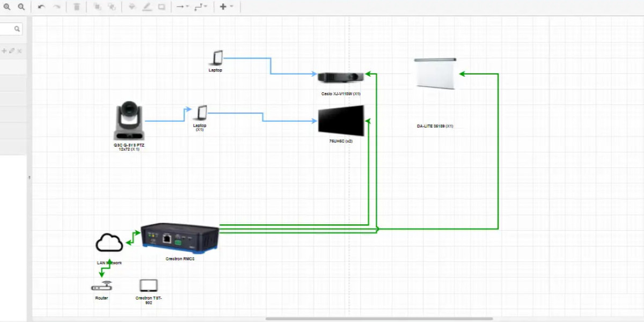
Task: Click the LAN Network cloud icon
Action: [109, 243]
